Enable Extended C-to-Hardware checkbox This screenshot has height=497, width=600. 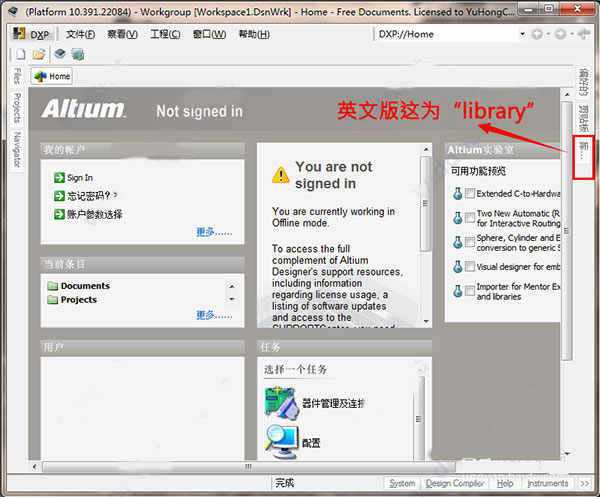pos(470,193)
